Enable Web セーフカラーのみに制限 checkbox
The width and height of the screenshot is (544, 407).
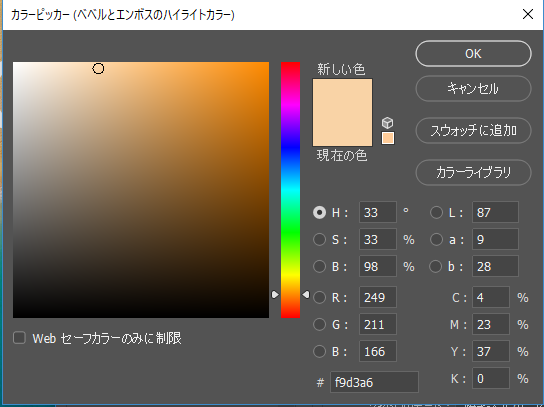[x=19, y=338]
